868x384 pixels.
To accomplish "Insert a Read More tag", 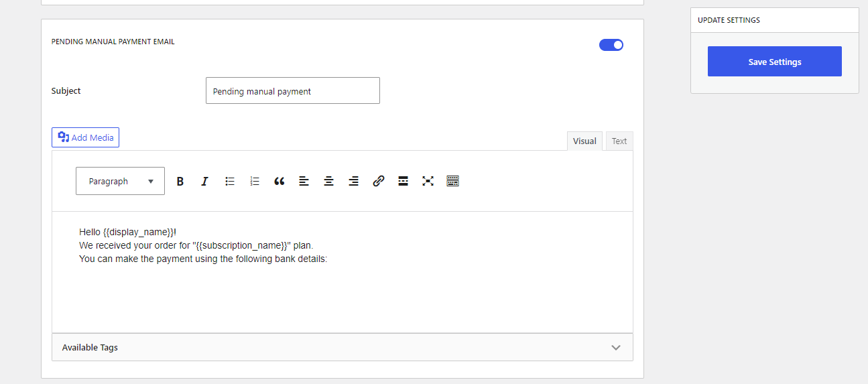I will (404, 181).
